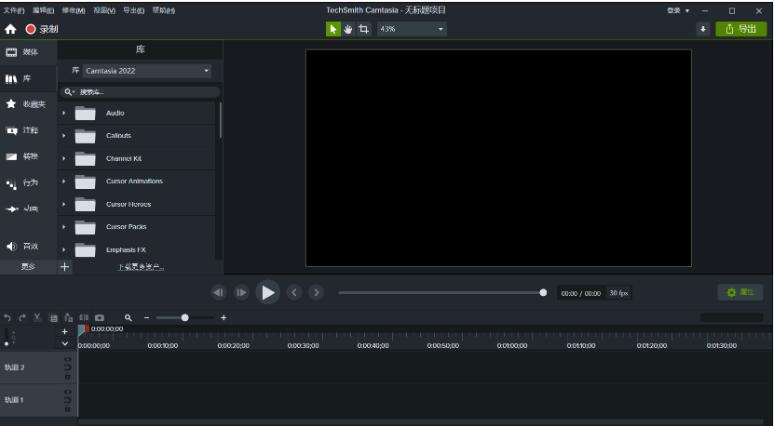
Task: Open the first menu in menu bar
Action: (x=14, y=10)
